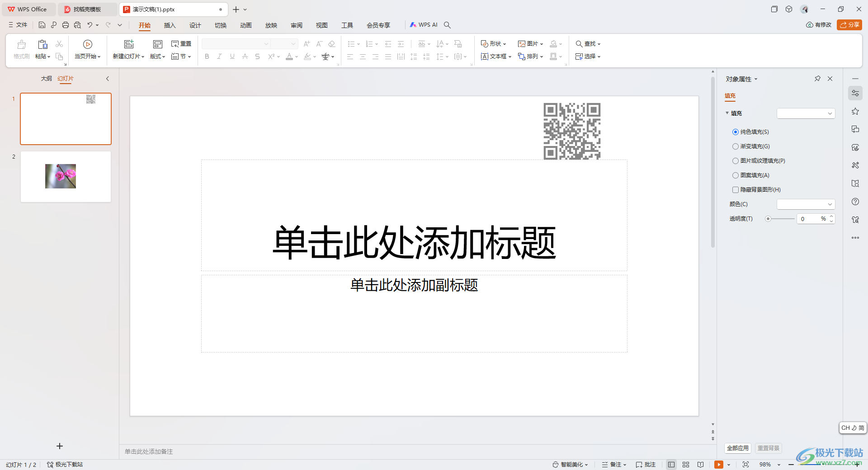
Task: Click the Cut scissors icon
Action: tap(59, 44)
